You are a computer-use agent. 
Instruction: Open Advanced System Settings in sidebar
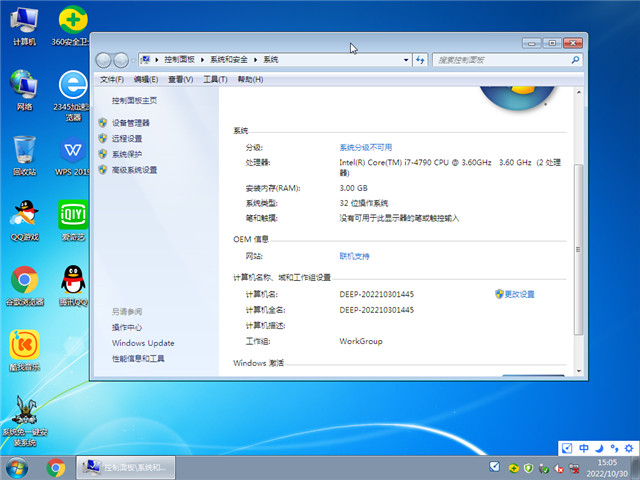point(134,170)
